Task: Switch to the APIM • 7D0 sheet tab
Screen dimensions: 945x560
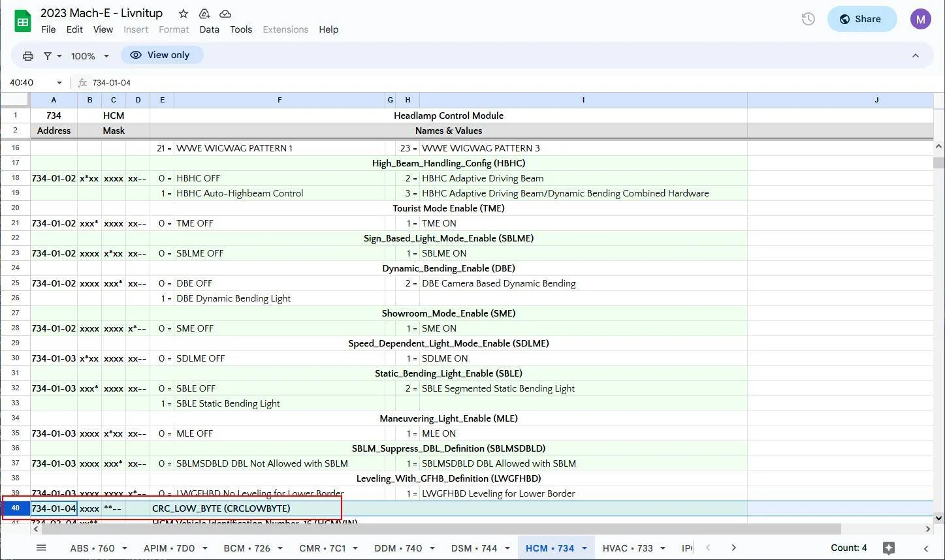Action: [169, 548]
